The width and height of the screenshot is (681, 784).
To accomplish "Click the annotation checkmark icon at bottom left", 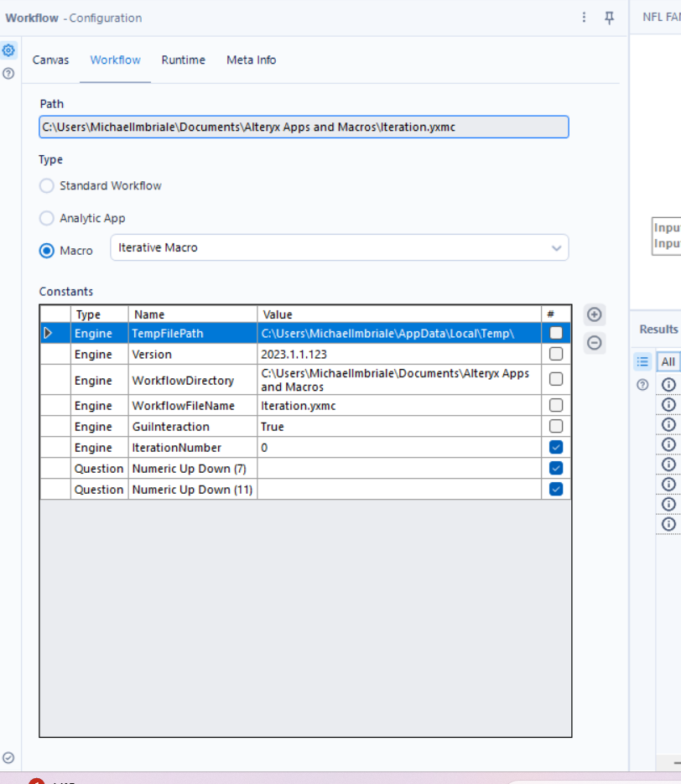I will (x=8, y=757).
